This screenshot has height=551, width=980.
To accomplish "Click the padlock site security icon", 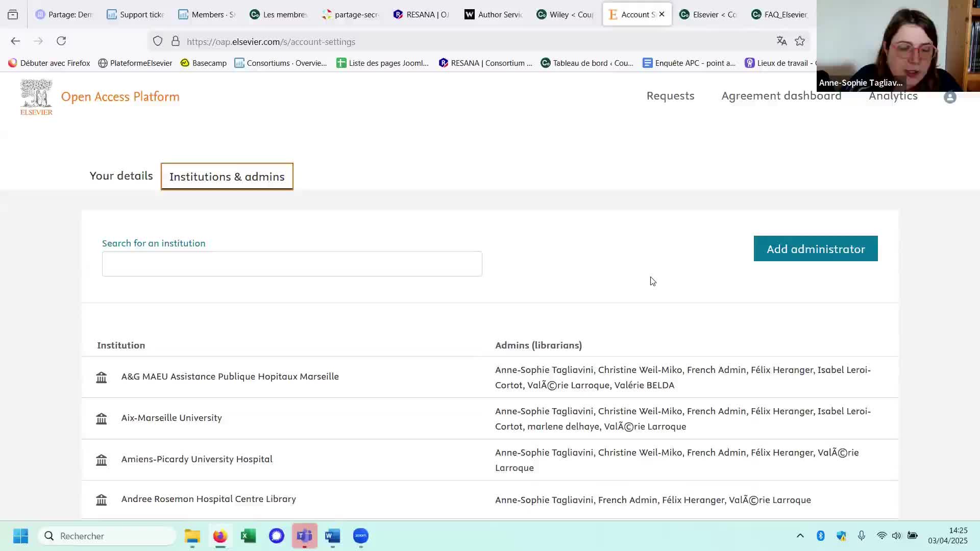I will [x=176, y=41].
